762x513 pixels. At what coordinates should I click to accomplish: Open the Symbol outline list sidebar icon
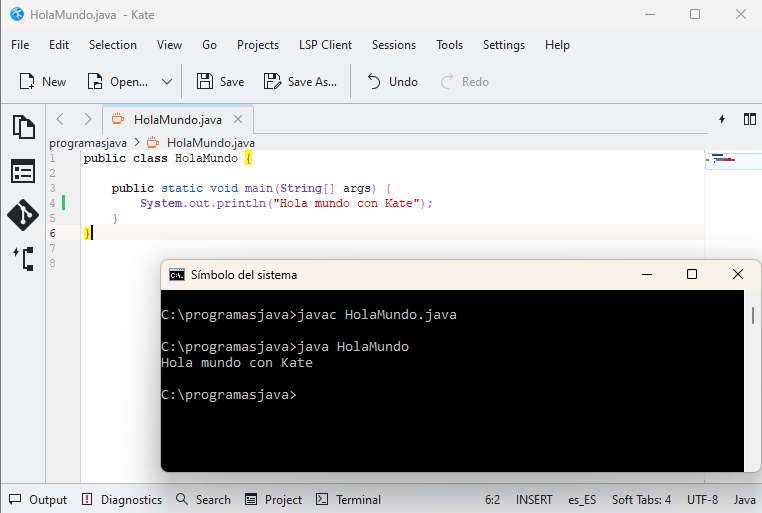23,171
